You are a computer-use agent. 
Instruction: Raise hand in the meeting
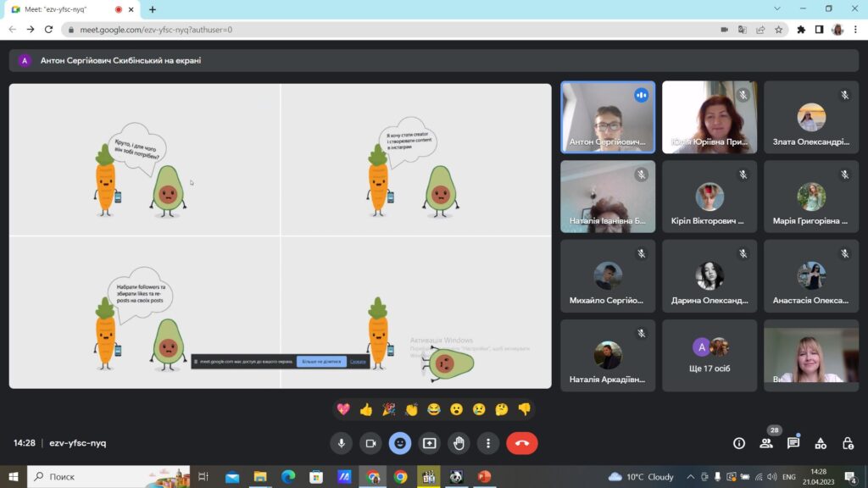click(x=459, y=443)
